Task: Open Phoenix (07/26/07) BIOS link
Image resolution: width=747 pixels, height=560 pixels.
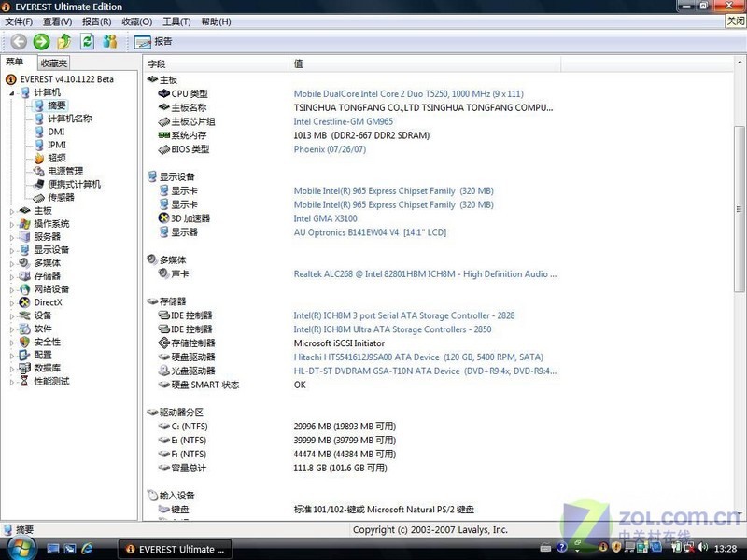Action: [330, 149]
